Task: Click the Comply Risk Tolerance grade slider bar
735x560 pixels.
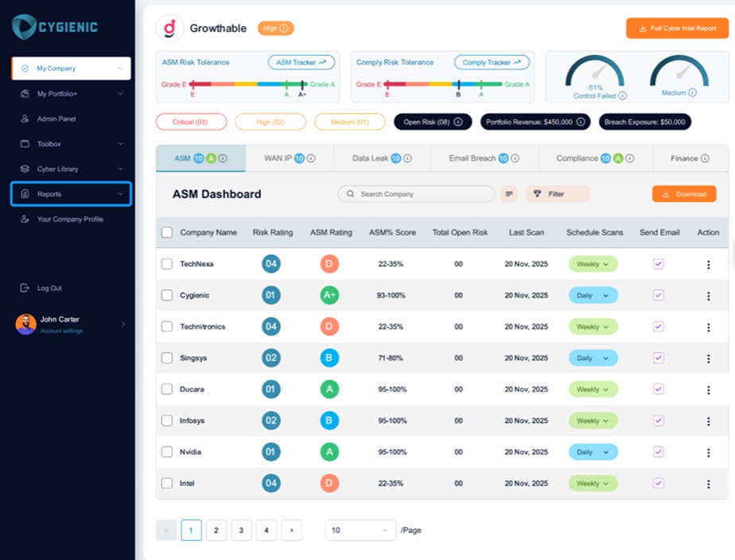Action: (x=443, y=84)
